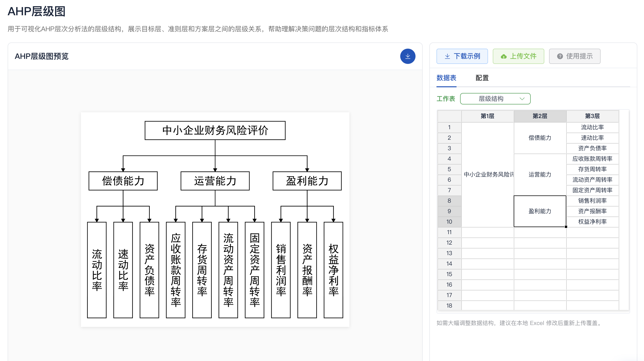The height and width of the screenshot is (361, 644).
Task: Select the 第1层 column header
Action: pos(488,116)
